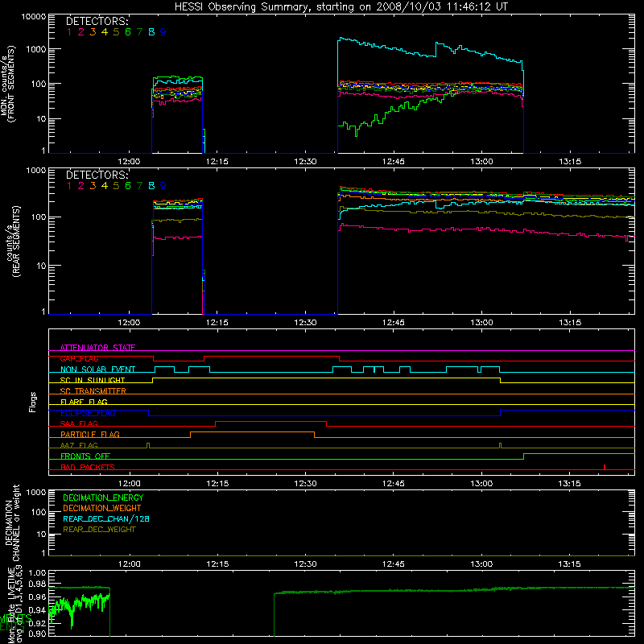Viewport: 644px width, 644px height.
Task: Click the FRONTS_OFF flag label
Action: 85,456
